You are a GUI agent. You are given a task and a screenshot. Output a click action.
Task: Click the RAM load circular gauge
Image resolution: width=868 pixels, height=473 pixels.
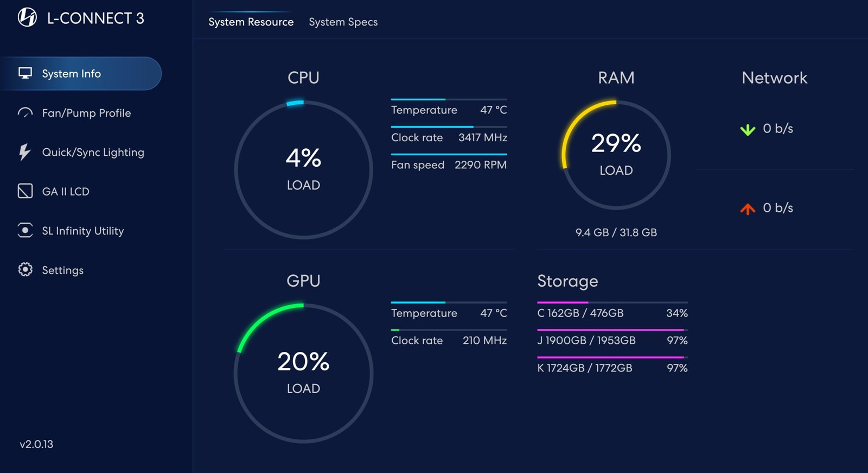pos(616,155)
